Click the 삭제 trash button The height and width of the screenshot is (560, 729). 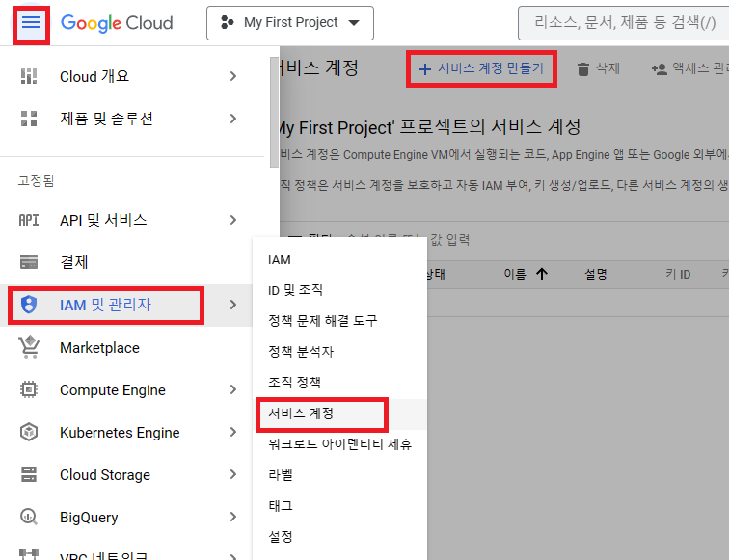[598, 68]
